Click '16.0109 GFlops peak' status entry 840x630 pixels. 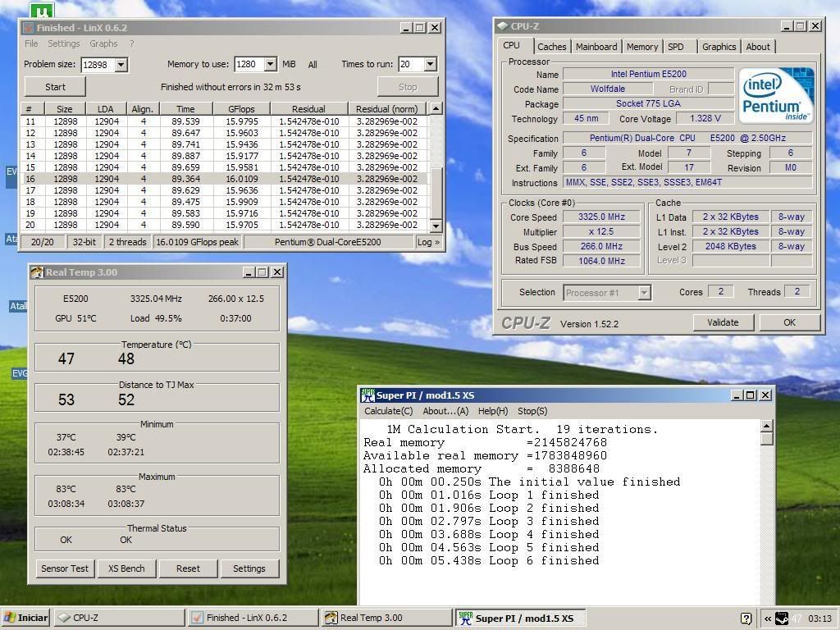pos(197,242)
